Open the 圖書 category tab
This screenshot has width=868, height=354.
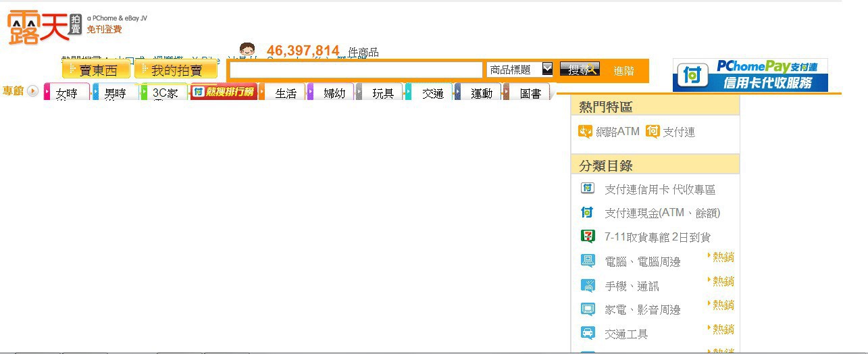[527, 93]
